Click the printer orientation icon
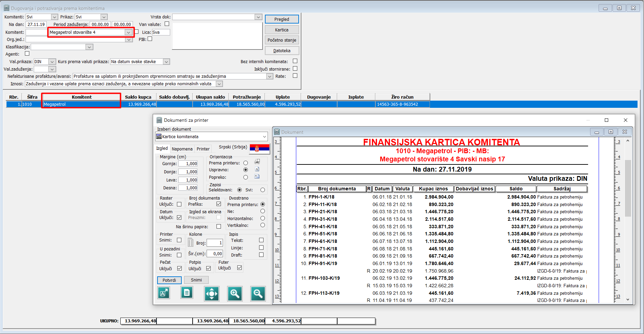Image resolution: width=644 pixels, height=334 pixels. tap(257, 162)
